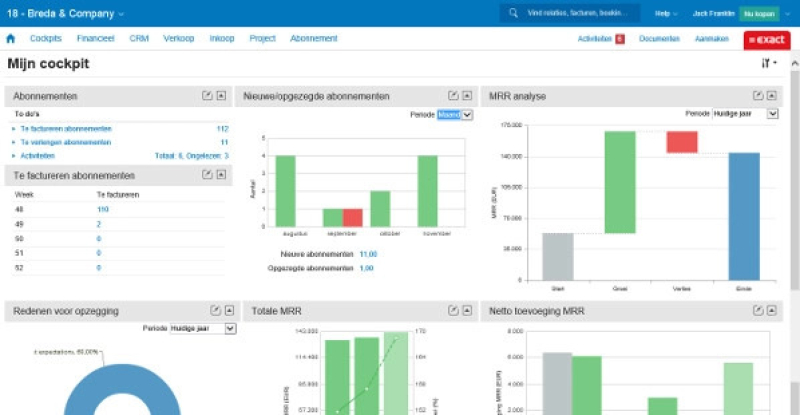The width and height of the screenshot is (800, 415).
Task: Collapse the Abonnementen widget
Action: tap(221, 95)
